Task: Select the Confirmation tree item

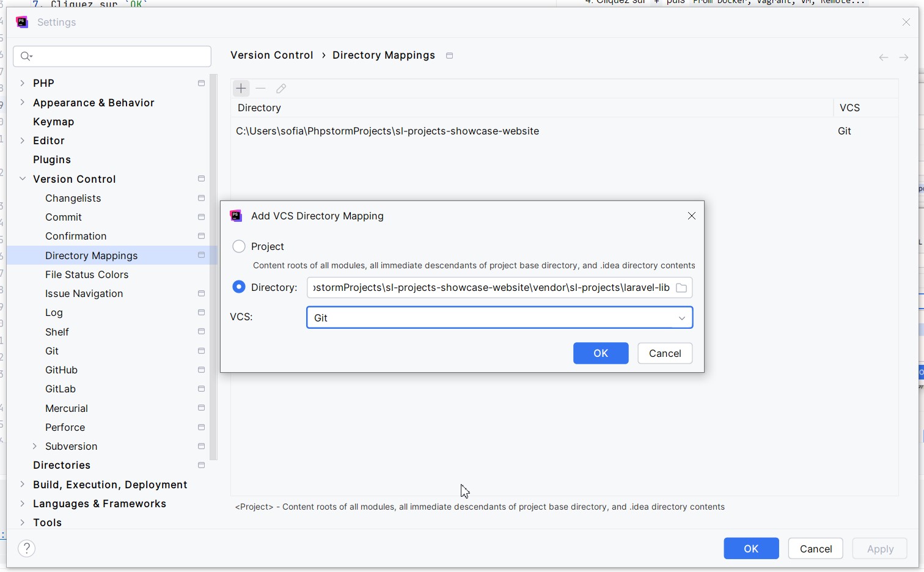Action: click(76, 236)
